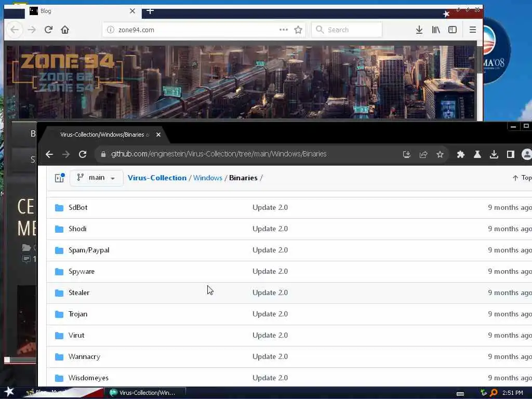Open Windows breadcrumb link
The width and height of the screenshot is (532, 399).
[208, 178]
